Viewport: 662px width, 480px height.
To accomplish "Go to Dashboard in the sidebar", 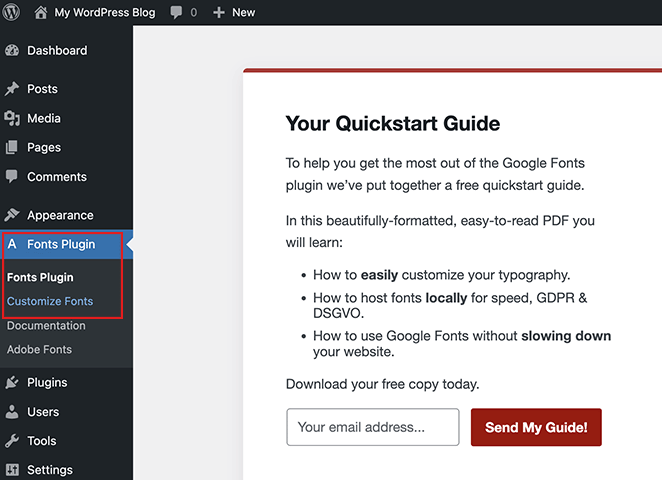I will click(x=57, y=51).
